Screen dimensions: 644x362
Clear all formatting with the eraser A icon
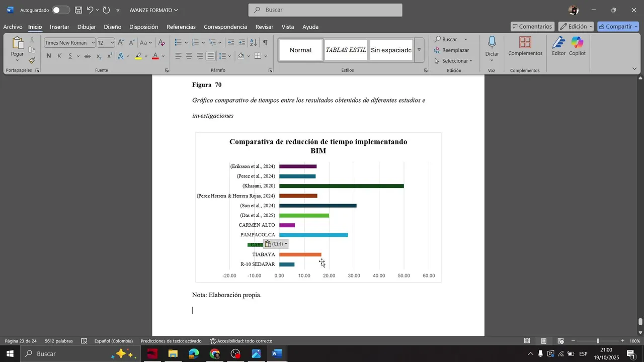[x=162, y=43]
